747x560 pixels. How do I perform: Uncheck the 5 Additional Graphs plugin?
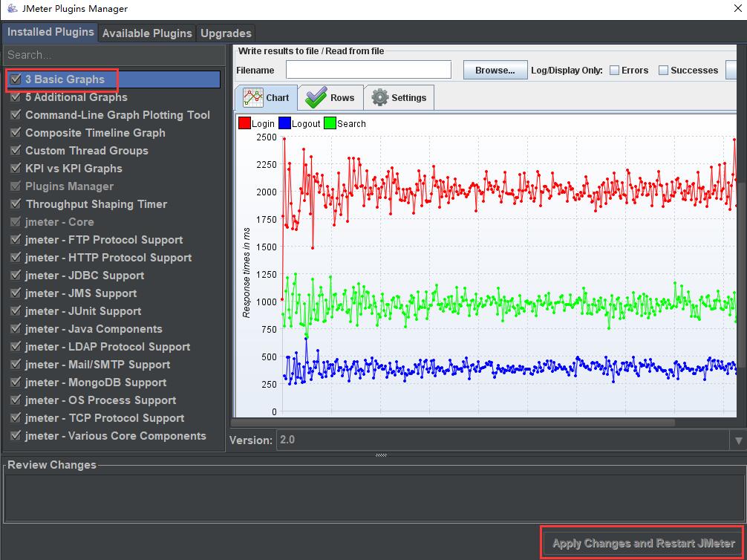pyautogui.click(x=16, y=97)
